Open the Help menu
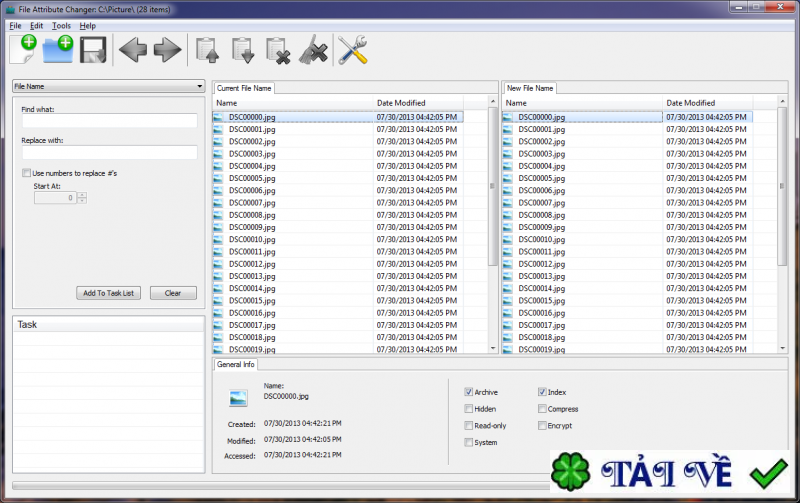The height and width of the screenshot is (503, 800). click(87, 26)
